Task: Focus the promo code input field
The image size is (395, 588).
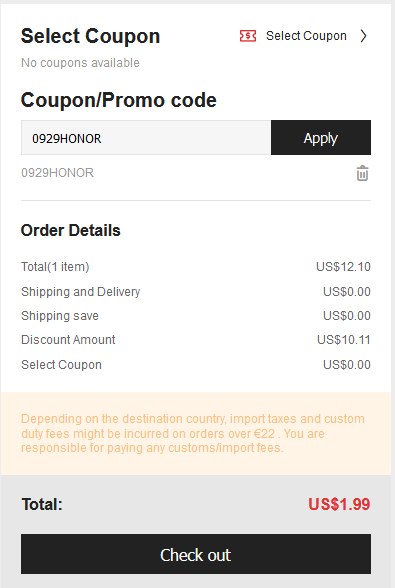Action: (146, 138)
